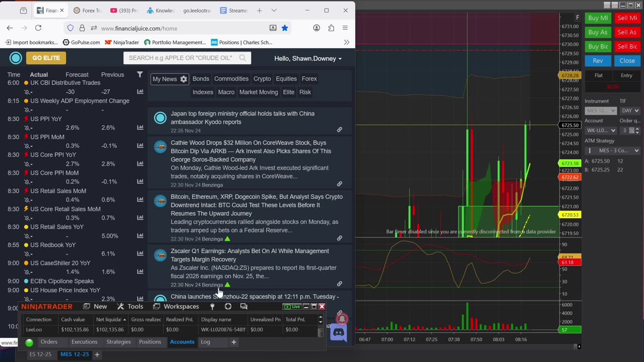Click the bookmark star in address bar
This screenshot has width=644, height=362.
click(285, 28)
